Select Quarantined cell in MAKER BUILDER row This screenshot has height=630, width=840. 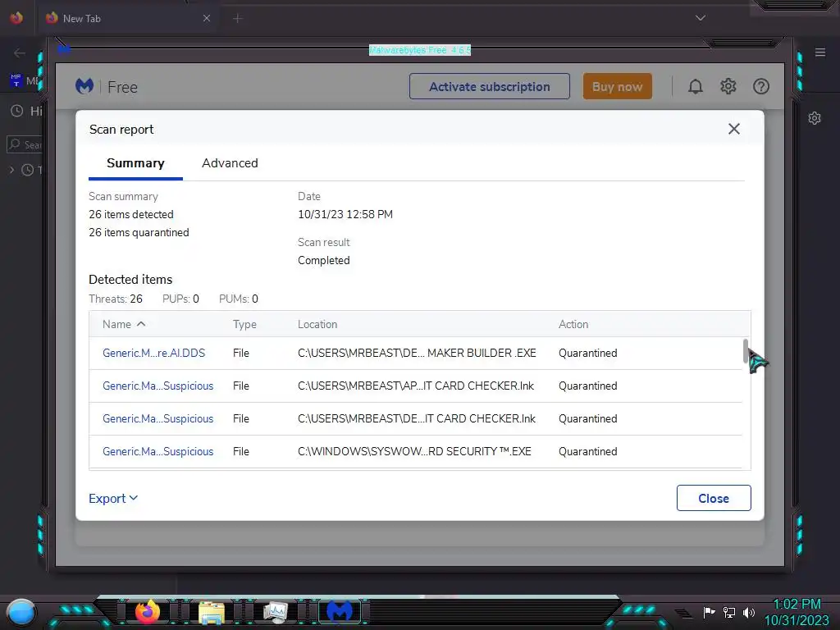tap(587, 353)
